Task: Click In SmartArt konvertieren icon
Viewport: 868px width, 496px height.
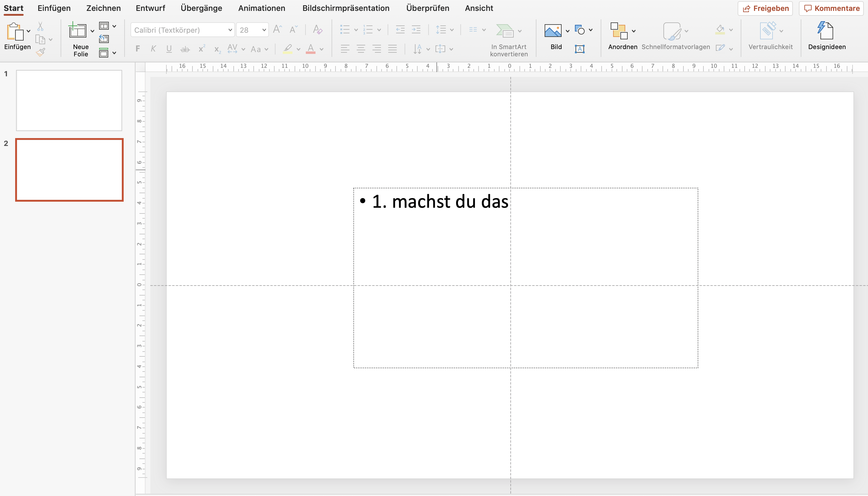Action: (505, 31)
